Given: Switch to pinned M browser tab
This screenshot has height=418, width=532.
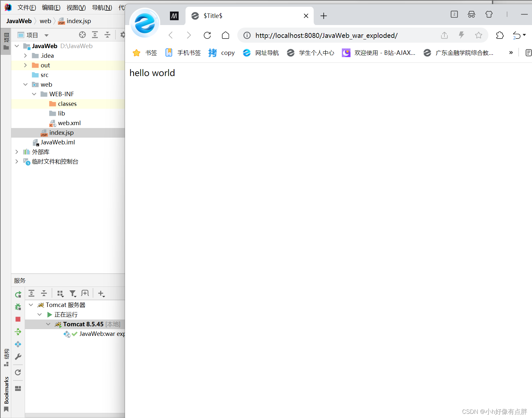Looking at the screenshot, I should (174, 16).
